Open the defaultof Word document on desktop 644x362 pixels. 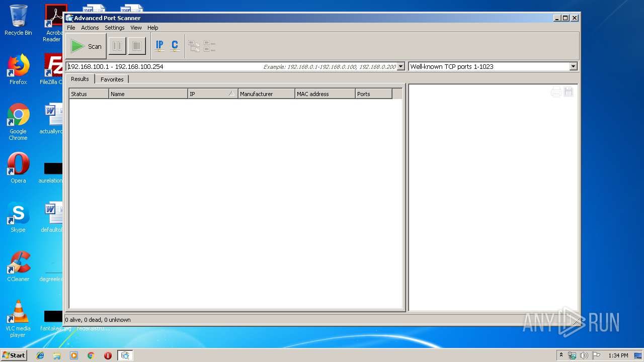52,217
